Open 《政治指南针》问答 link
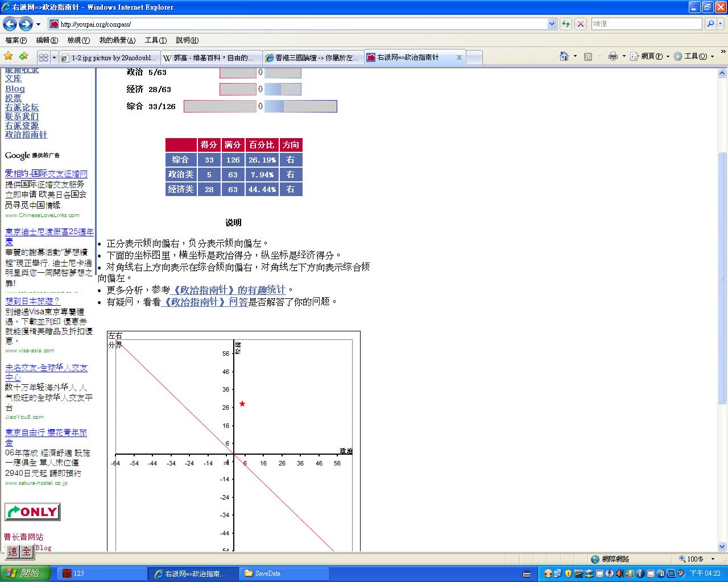The height and width of the screenshot is (582, 728). (205, 302)
